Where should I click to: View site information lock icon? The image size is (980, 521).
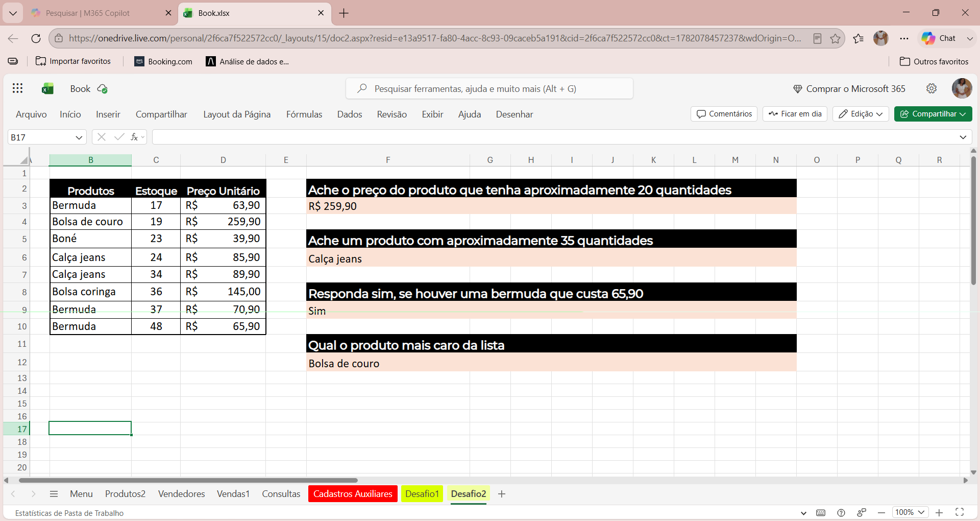[x=59, y=38]
